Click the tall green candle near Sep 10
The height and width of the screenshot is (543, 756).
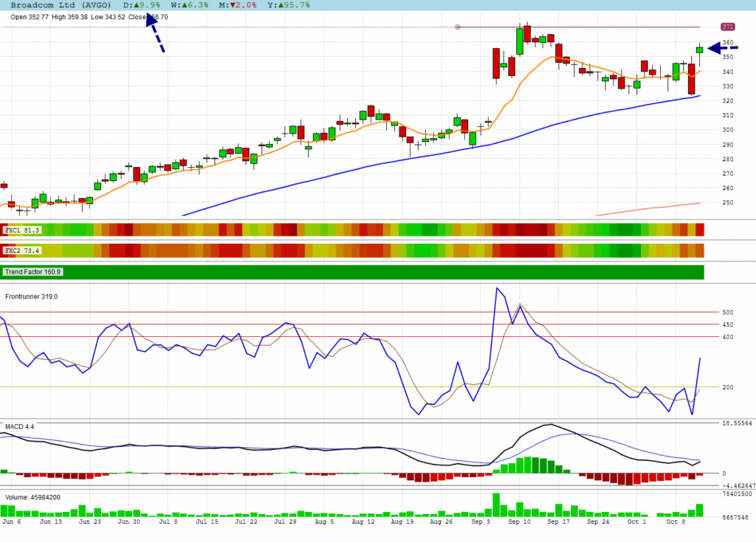pos(520,41)
